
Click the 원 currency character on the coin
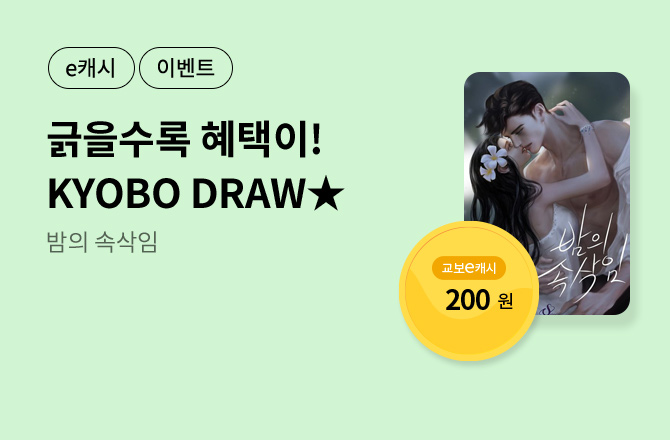tap(505, 301)
